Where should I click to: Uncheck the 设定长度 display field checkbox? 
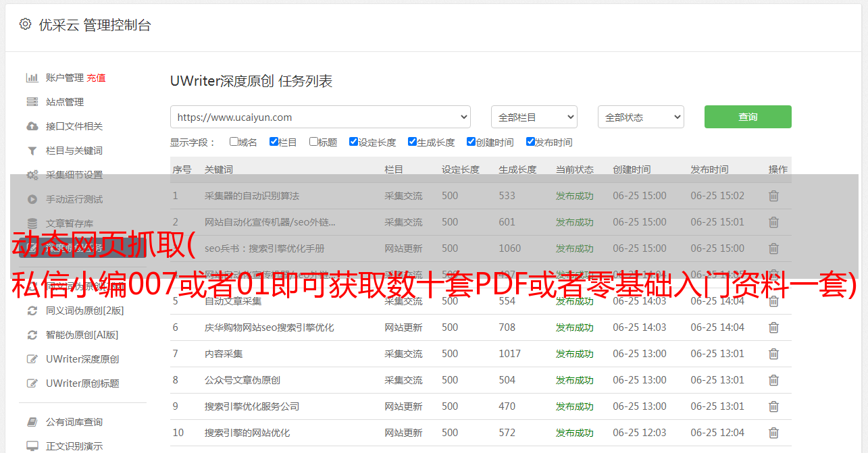tap(353, 142)
